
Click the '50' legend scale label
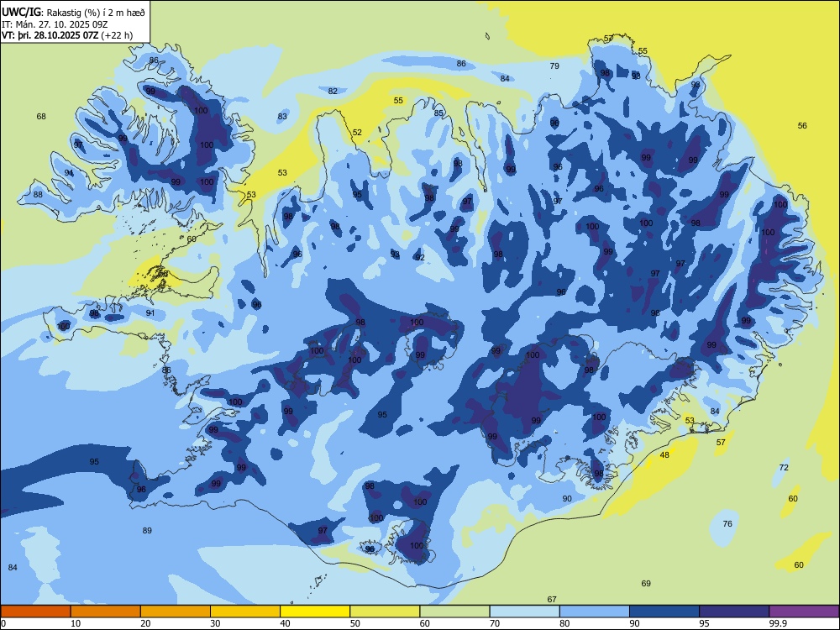point(355,623)
